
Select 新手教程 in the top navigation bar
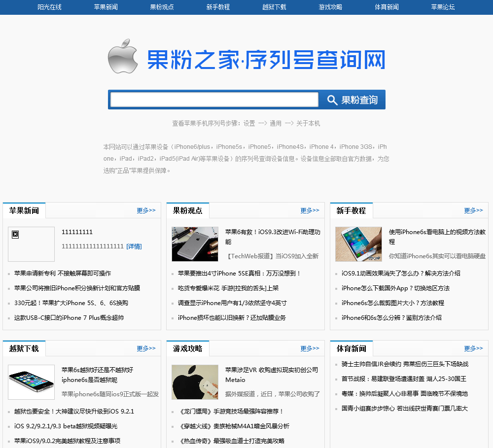pyautogui.click(x=218, y=7)
